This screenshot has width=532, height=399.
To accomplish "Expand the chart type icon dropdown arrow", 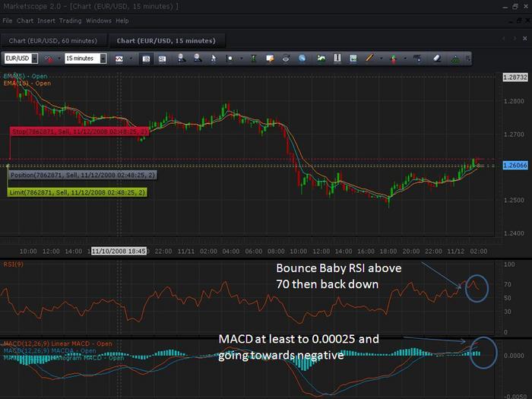I will [x=59, y=59].
